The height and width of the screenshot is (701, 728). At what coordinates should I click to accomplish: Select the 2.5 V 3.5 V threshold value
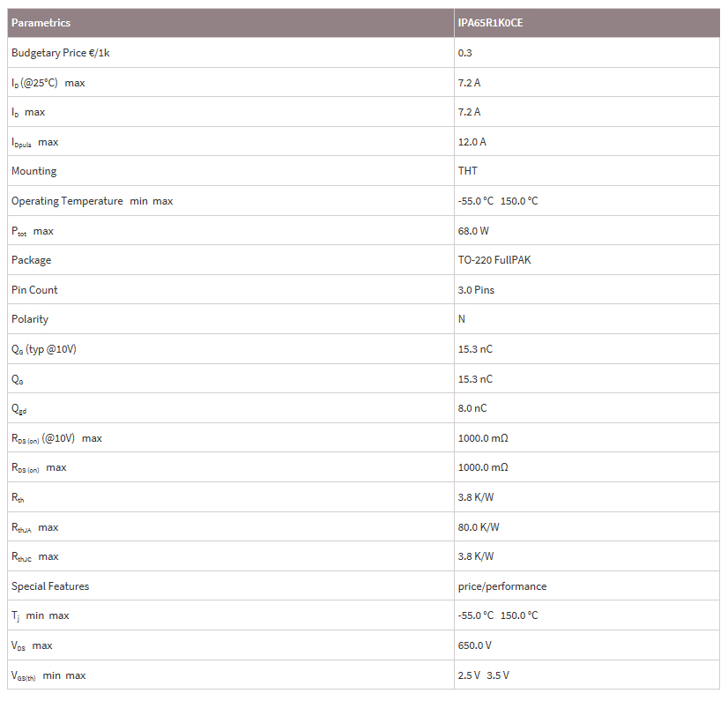[483, 675]
